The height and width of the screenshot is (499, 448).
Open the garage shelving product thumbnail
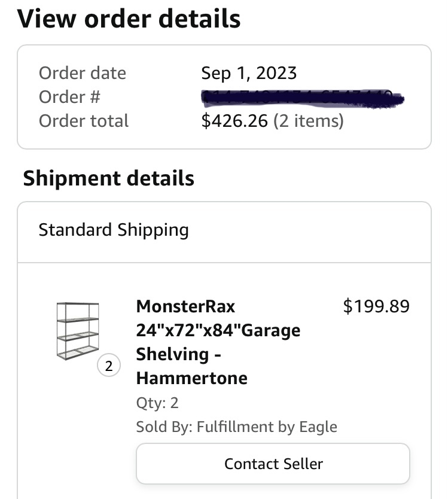tap(78, 331)
